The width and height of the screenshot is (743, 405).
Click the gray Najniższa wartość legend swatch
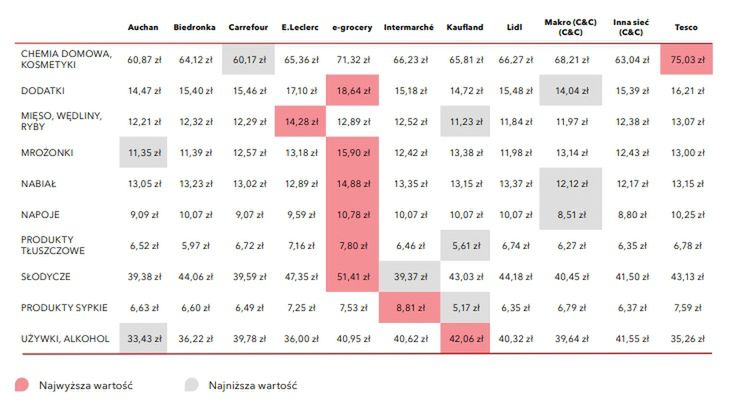tap(193, 384)
